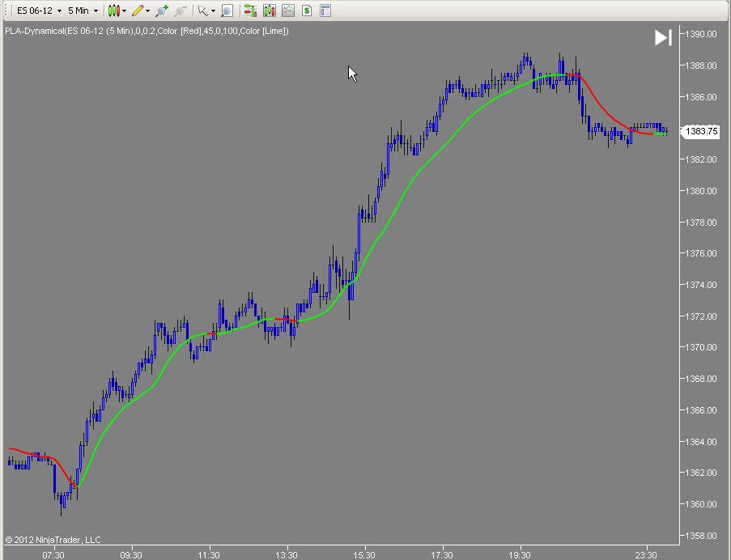The image size is (731, 560).
Task: Expand the cursor tool dropdown arrow
Action: (211, 11)
